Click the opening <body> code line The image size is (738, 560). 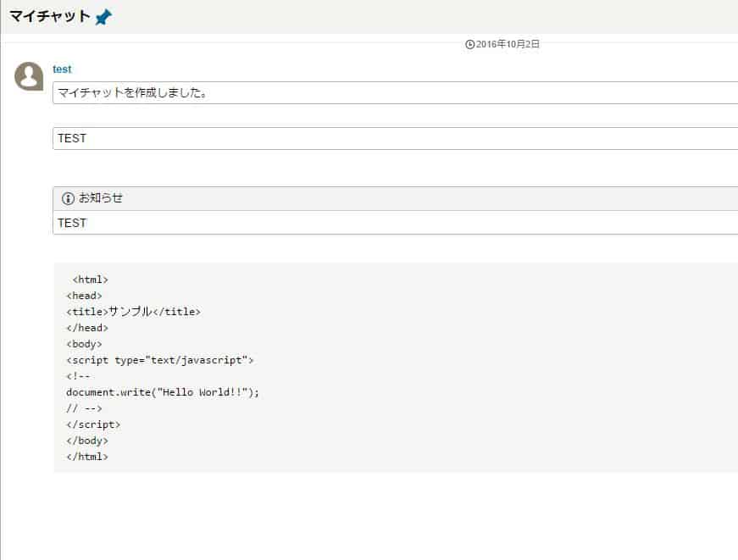pyautogui.click(x=84, y=344)
